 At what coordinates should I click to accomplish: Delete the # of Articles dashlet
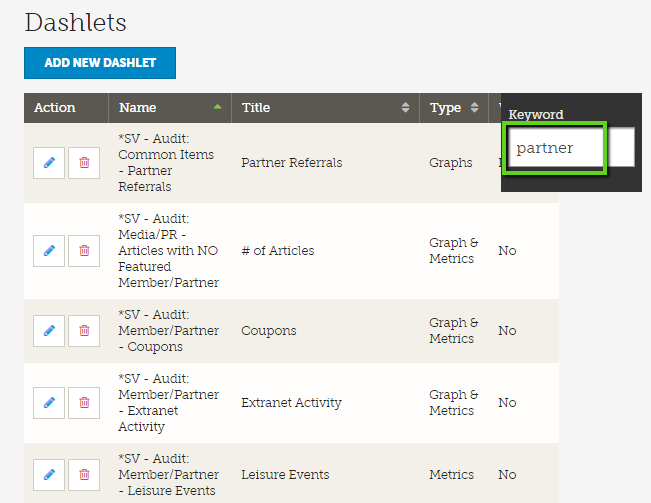point(84,251)
